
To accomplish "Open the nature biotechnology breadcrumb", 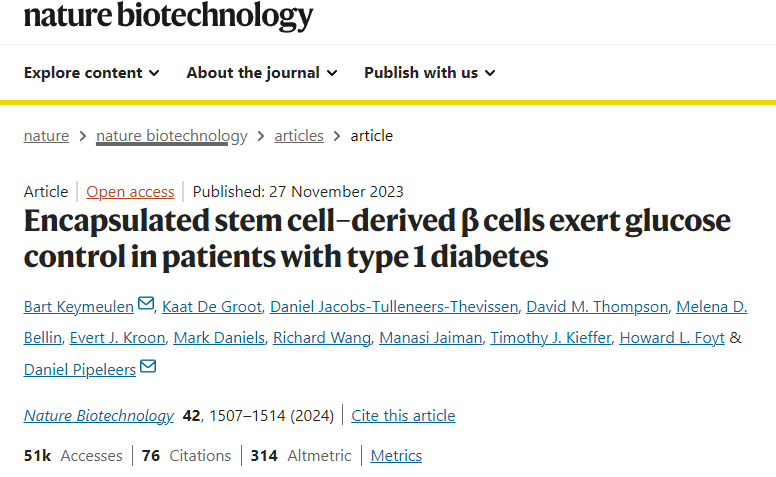I will [x=171, y=136].
